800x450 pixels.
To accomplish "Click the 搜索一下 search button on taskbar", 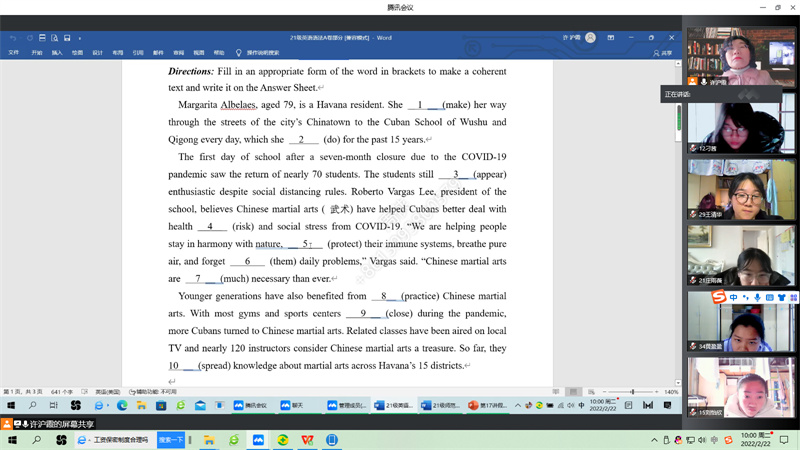I will (x=170, y=440).
